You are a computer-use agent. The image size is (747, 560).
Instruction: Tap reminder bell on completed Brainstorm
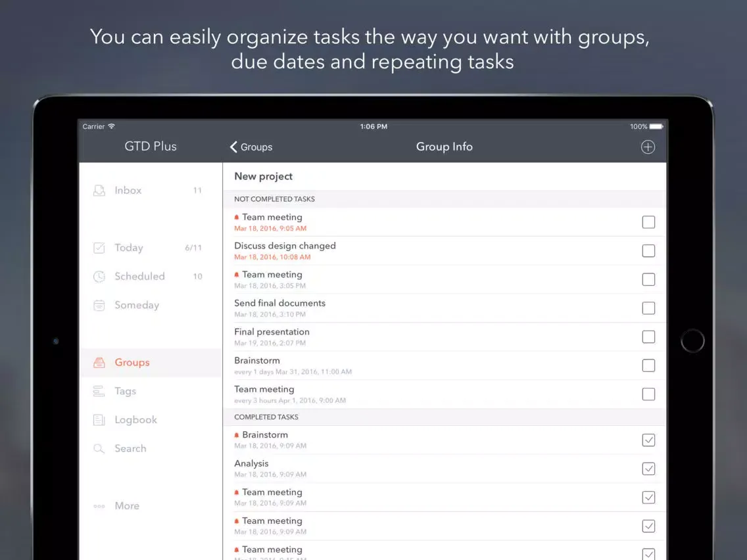click(237, 434)
